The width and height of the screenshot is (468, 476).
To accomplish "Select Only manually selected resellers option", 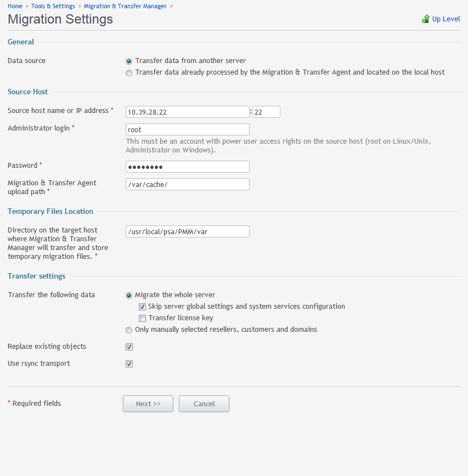I will coord(129,330).
